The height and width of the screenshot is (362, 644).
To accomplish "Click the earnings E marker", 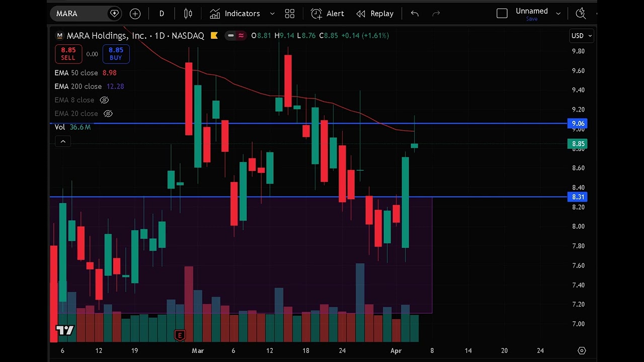I will pyautogui.click(x=180, y=335).
